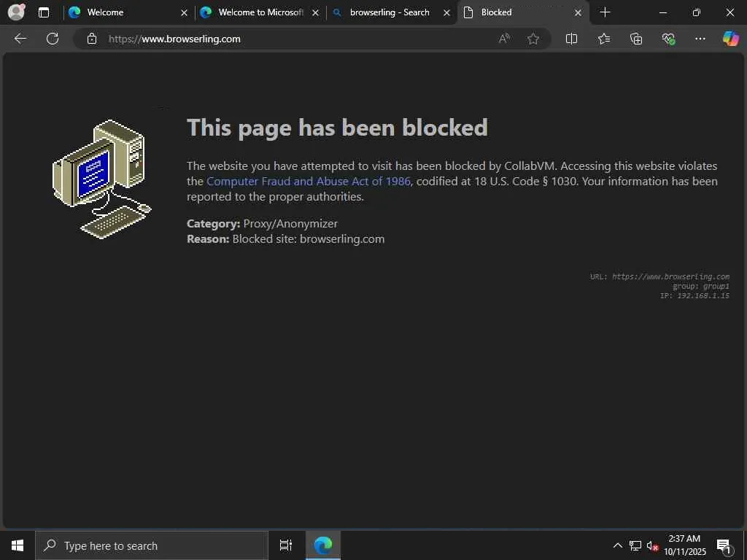Close the Welcome to Microsoft tab
Image resolution: width=747 pixels, height=560 pixels.
(x=315, y=13)
